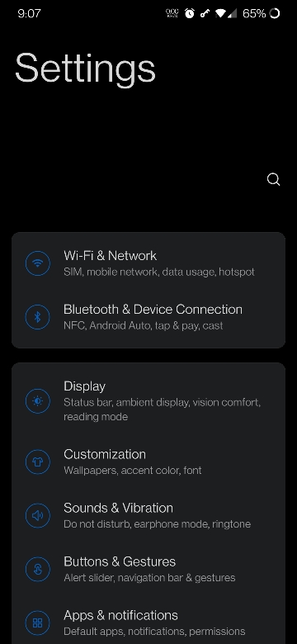Tap the alarm clock status icon
This screenshot has width=297, height=644.
190,13
